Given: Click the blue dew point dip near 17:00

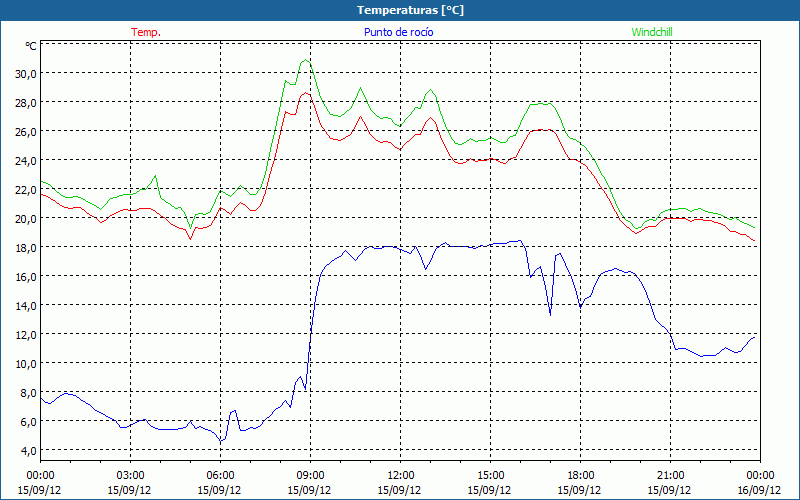Looking at the screenshot, I should pyautogui.click(x=550, y=315).
